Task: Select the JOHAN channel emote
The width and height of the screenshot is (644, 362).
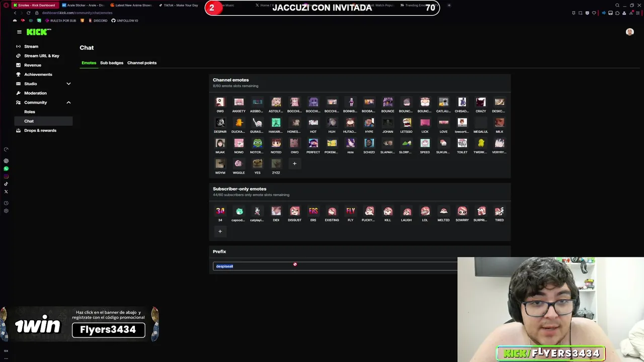Action: (387, 126)
